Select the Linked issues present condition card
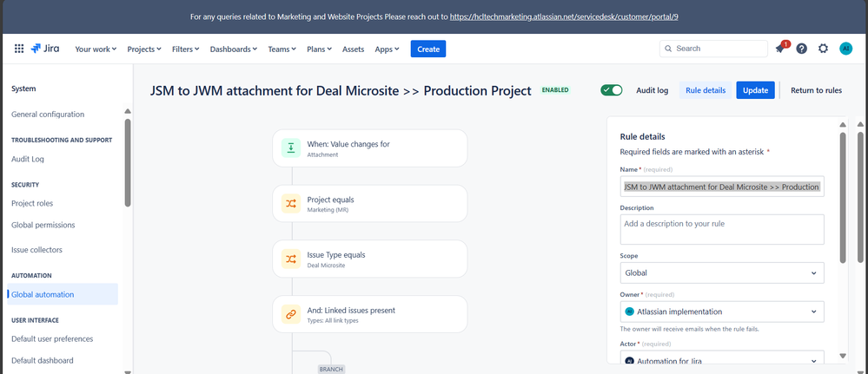This screenshot has width=868, height=374. (x=370, y=314)
